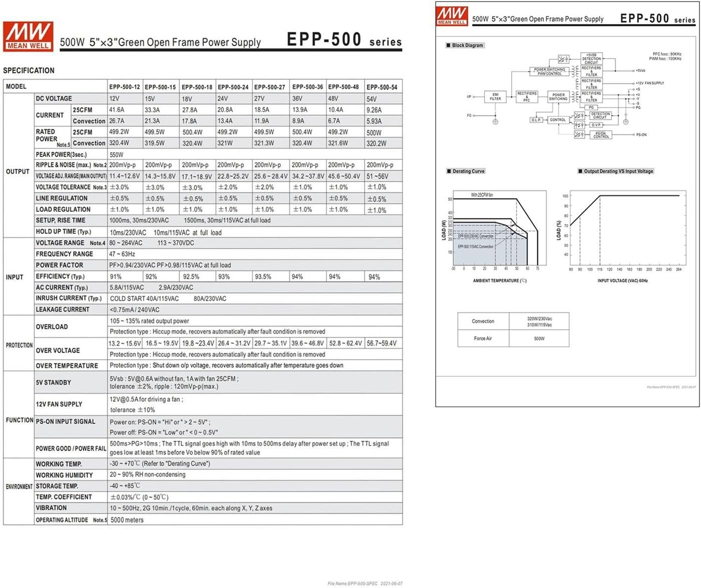Select the 'EPP-500-27' model column header
The height and width of the screenshot is (588, 701).
[269, 87]
